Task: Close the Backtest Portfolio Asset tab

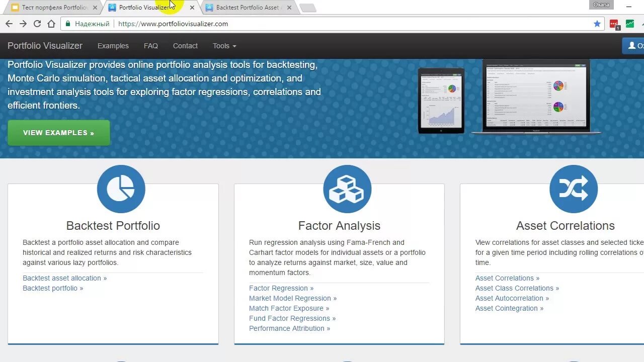Action: click(x=289, y=8)
